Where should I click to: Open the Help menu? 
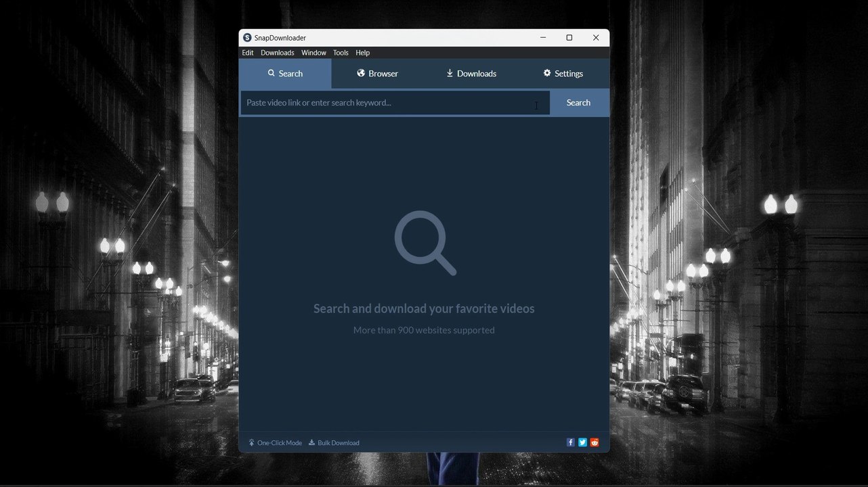tap(363, 53)
